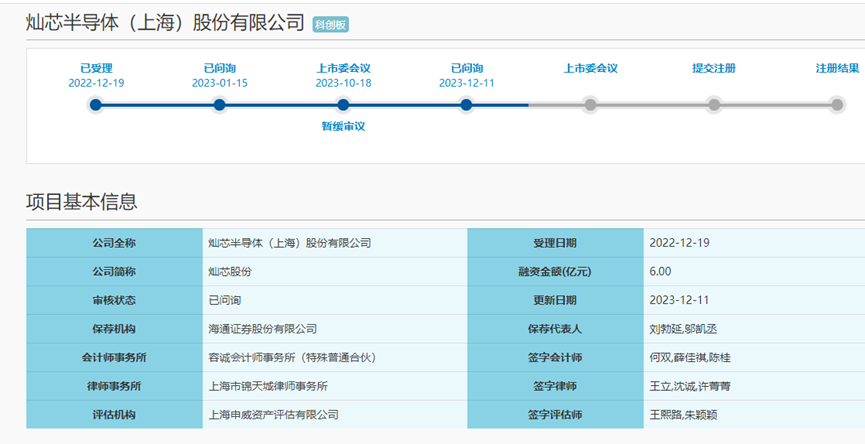Click the 提交注册 stage label
The image size is (865, 444).
[x=714, y=68]
